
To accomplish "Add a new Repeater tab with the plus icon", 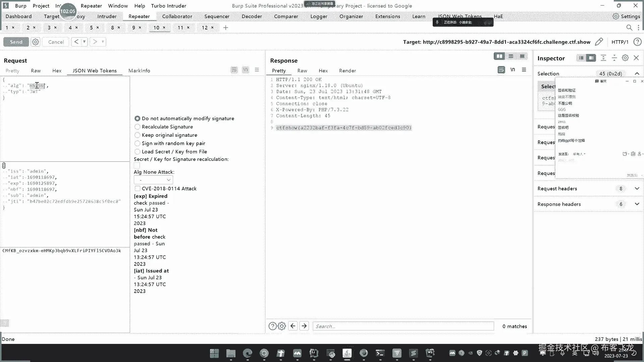I will coord(226,28).
